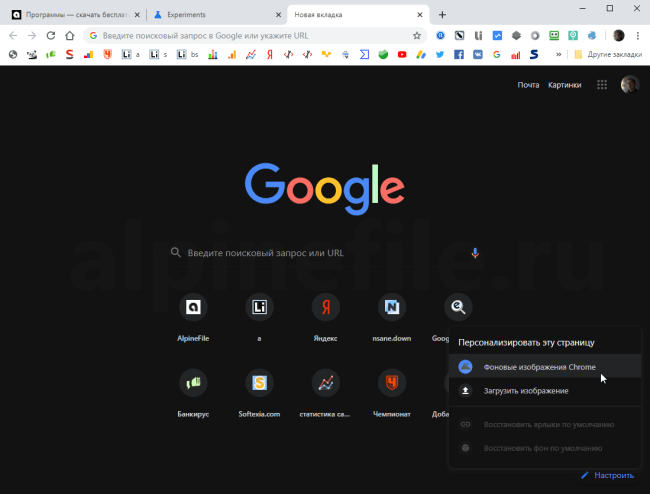
Task: Click the forward navigation arrow
Action: [x=32, y=36]
